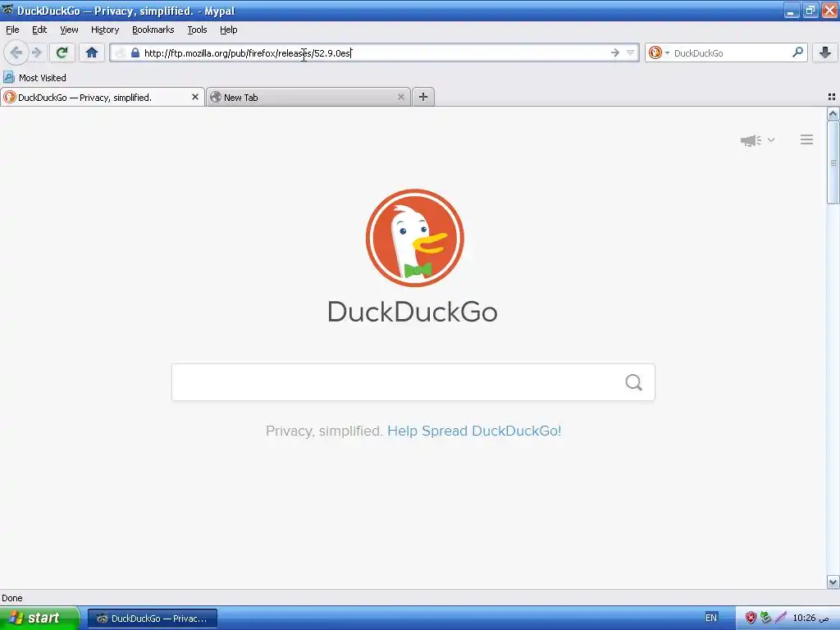
Task: Click the scrollbar up arrow
Action: [833, 113]
